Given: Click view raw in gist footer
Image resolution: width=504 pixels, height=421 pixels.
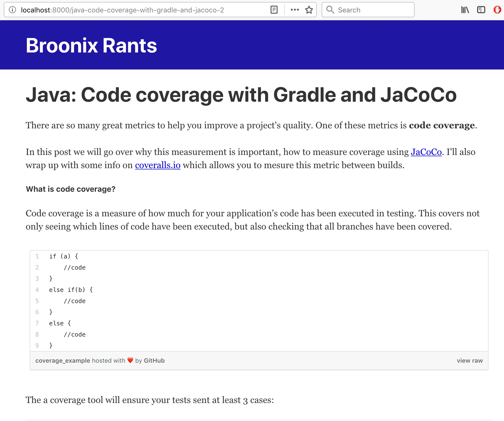Looking at the screenshot, I should [x=470, y=361].
